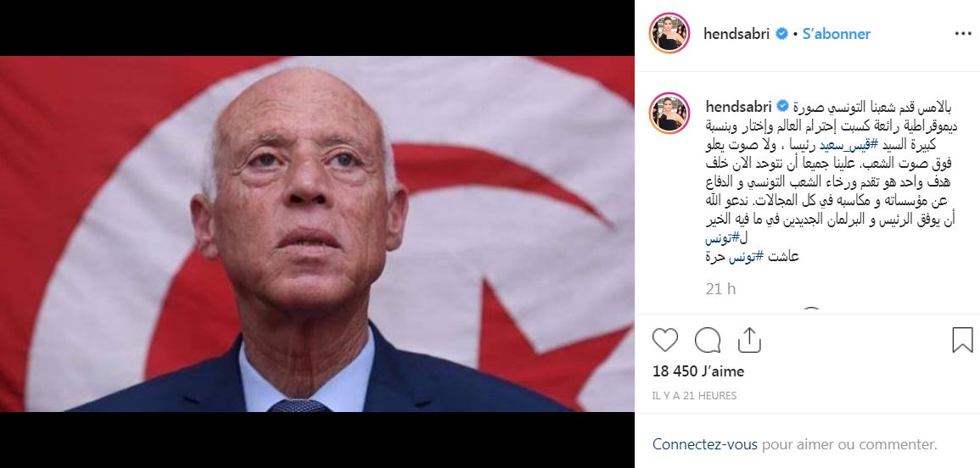Click the profile avatar next to the caption
The height and width of the screenshot is (468, 980).
(x=669, y=113)
